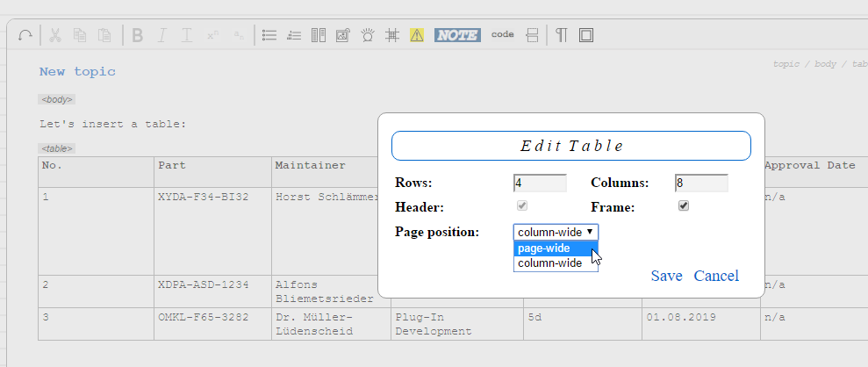
Task: Toggle the pilcrow paragraph marks
Action: tap(562, 35)
